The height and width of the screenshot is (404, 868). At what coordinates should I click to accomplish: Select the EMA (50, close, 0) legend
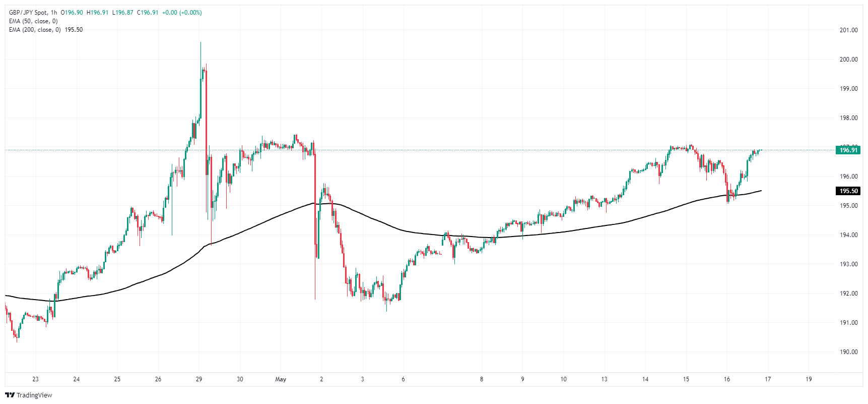(33, 21)
